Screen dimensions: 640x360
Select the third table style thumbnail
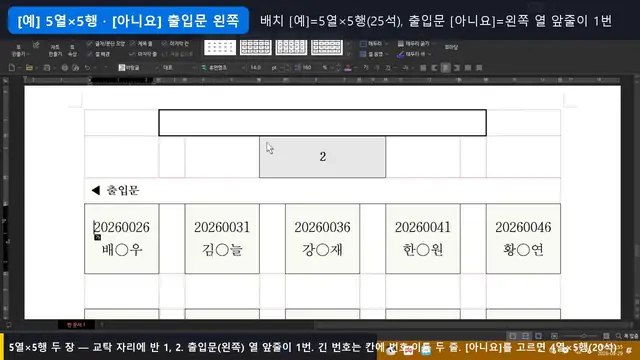[291, 47]
